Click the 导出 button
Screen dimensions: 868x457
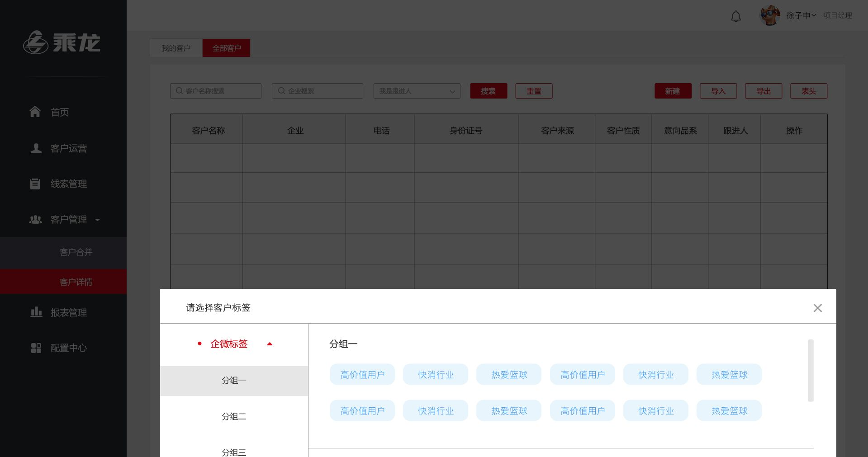coord(764,91)
